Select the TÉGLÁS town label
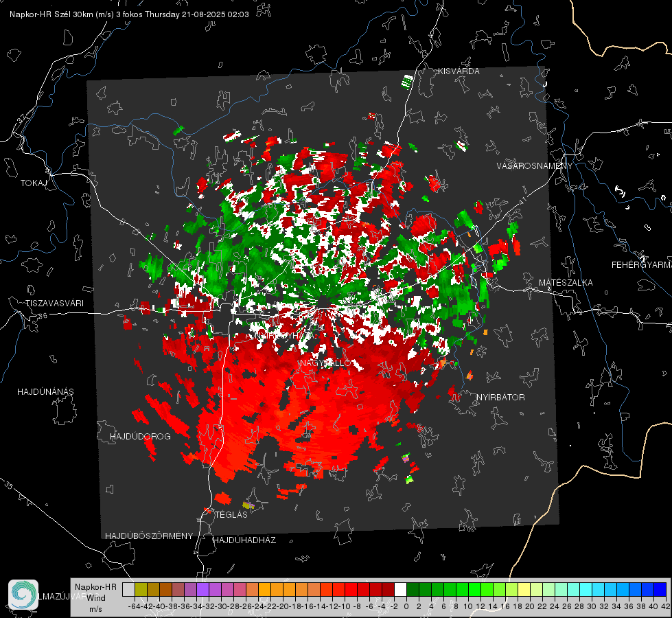The height and width of the screenshot is (618, 672). coord(231,514)
